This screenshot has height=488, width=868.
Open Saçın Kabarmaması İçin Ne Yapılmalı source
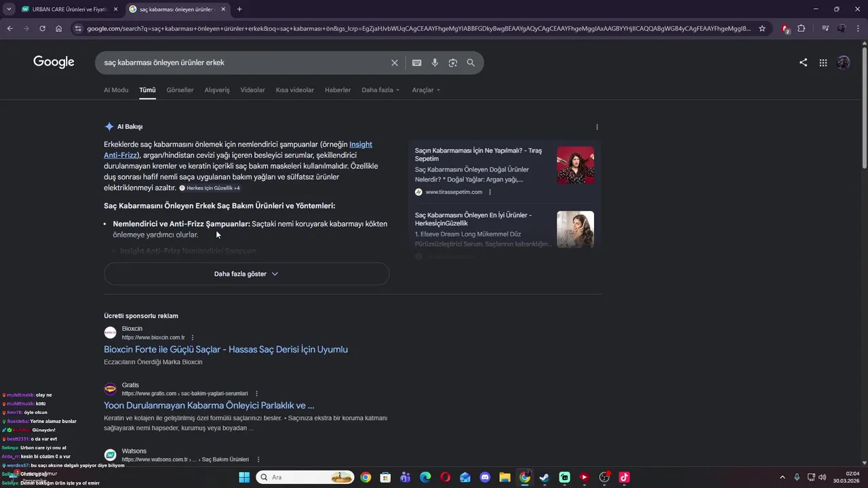tap(478, 155)
